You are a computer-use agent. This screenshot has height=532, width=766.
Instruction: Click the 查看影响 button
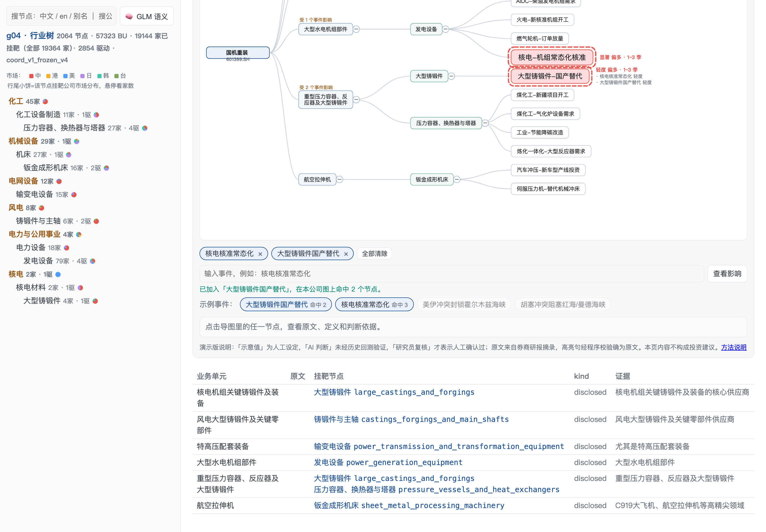727,274
